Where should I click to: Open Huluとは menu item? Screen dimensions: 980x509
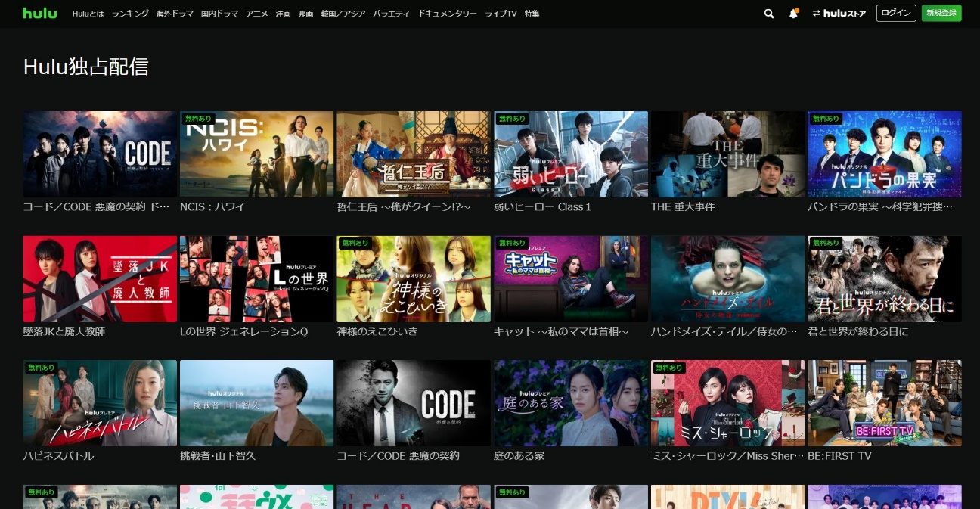(88, 14)
